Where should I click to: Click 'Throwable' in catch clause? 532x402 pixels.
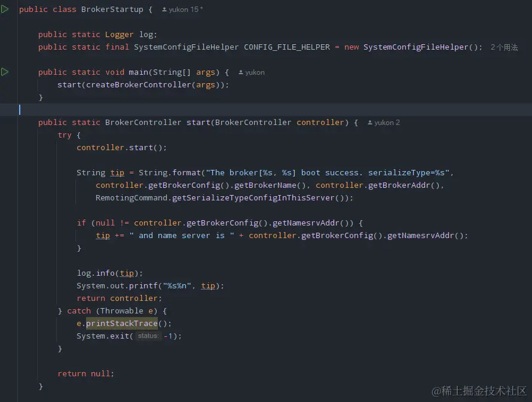coord(122,311)
